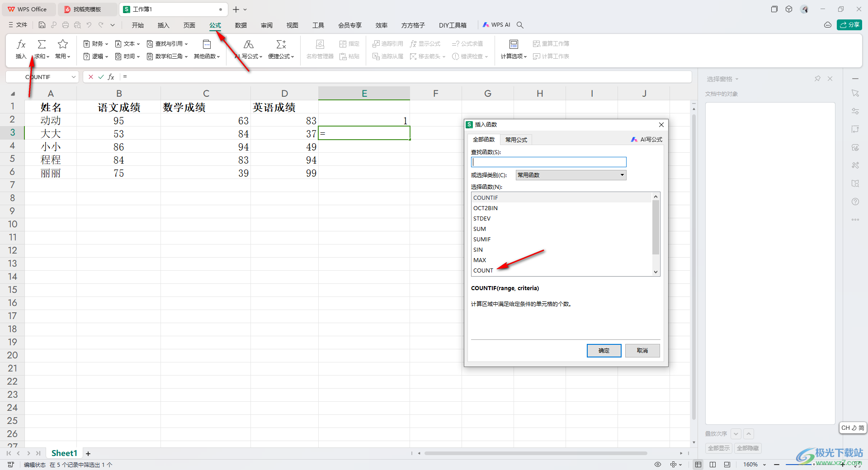Open the 便捷公式 quick formulas tool
This screenshot has height=470, width=868.
tap(281, 49)
